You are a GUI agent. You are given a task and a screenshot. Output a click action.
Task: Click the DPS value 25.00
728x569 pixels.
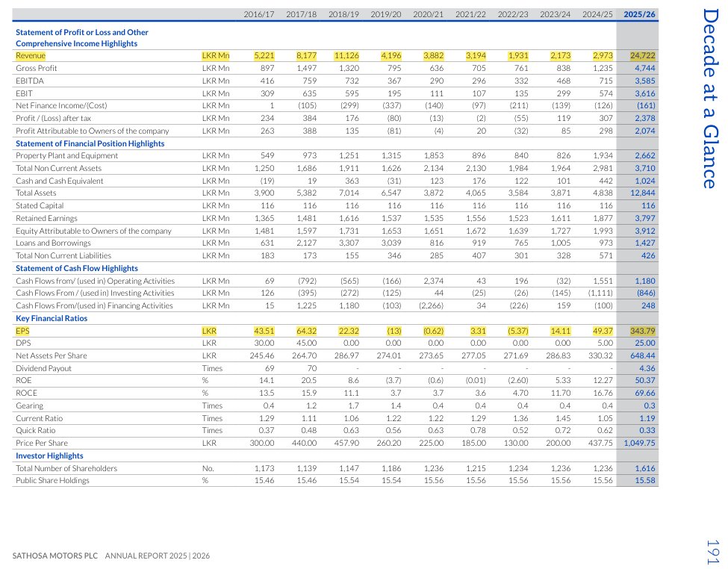point(645,343)
